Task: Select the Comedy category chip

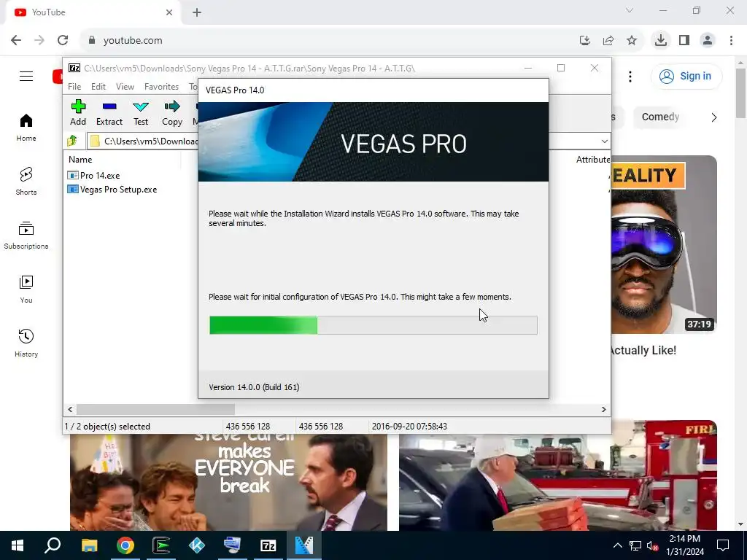Action: (x=659, y=117)
